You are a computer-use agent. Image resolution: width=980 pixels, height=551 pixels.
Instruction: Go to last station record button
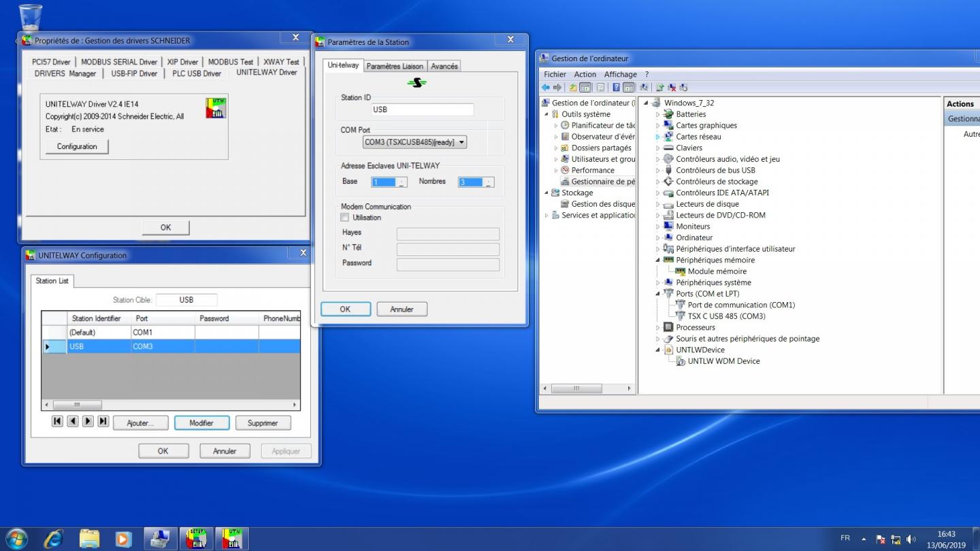coord(103,422)
